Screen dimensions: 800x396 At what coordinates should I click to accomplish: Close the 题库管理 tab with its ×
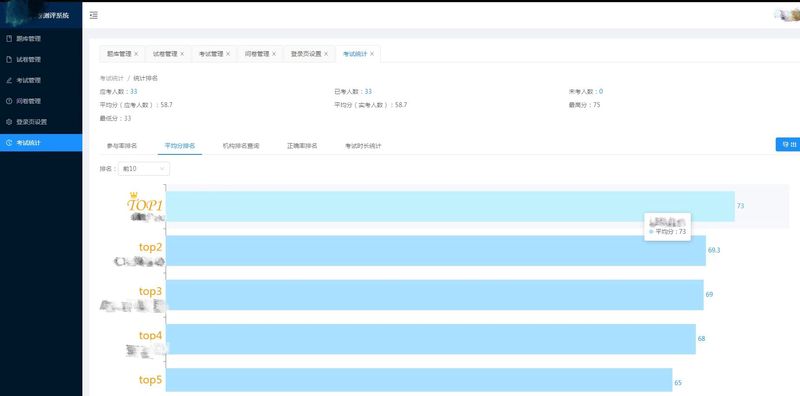(136, 54)
